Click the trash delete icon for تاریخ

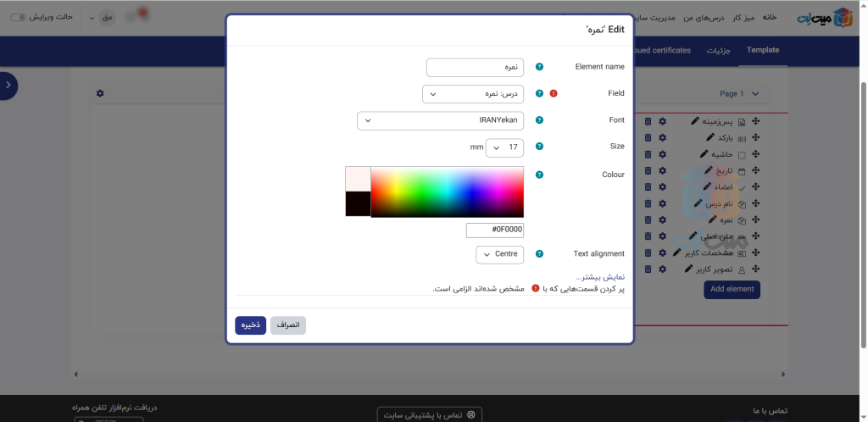[x=648, y=170]
